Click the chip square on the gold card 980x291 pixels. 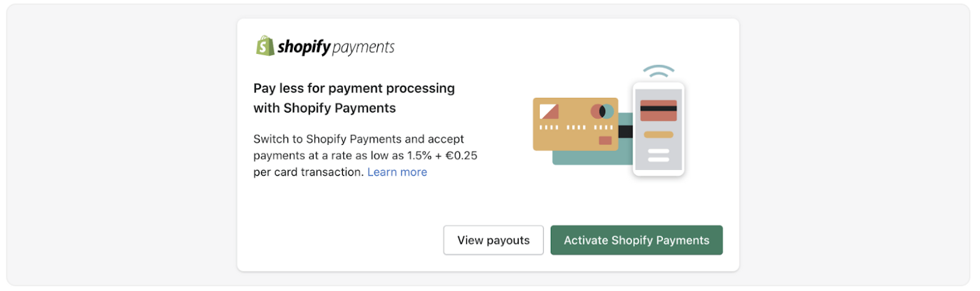point(549,111)
